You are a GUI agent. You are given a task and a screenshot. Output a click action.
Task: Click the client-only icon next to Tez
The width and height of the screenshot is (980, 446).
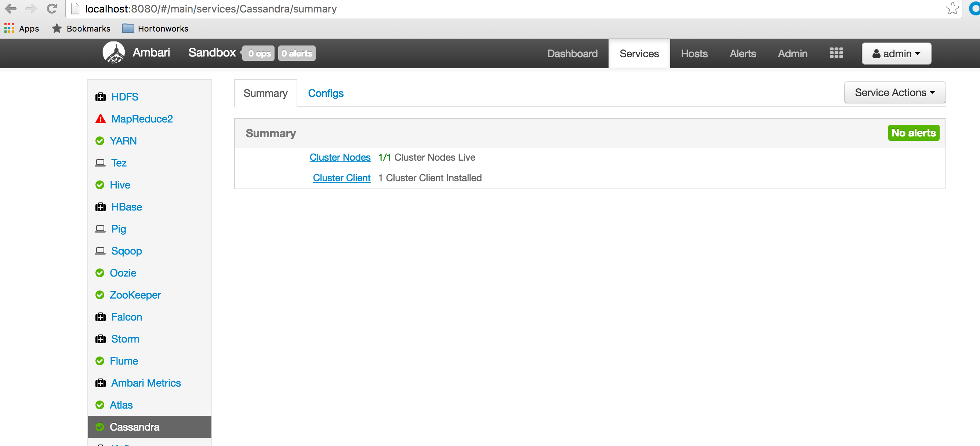100,163
